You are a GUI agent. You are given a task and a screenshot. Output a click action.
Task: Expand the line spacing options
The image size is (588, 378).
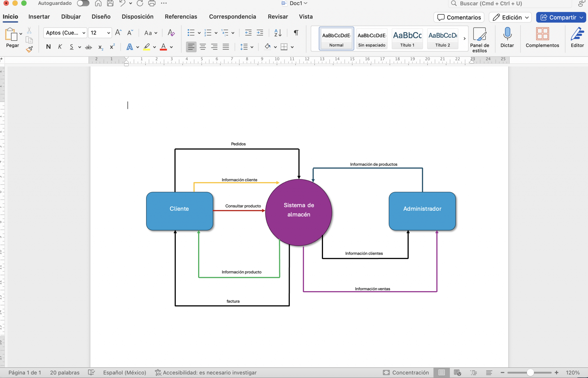coord(252,47)
